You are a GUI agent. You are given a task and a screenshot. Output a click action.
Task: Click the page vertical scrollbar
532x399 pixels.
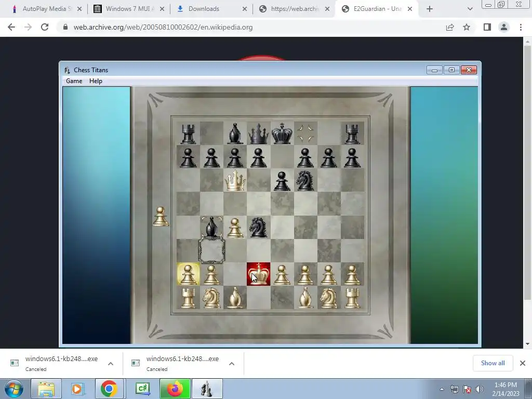click(x=527, y=173)
